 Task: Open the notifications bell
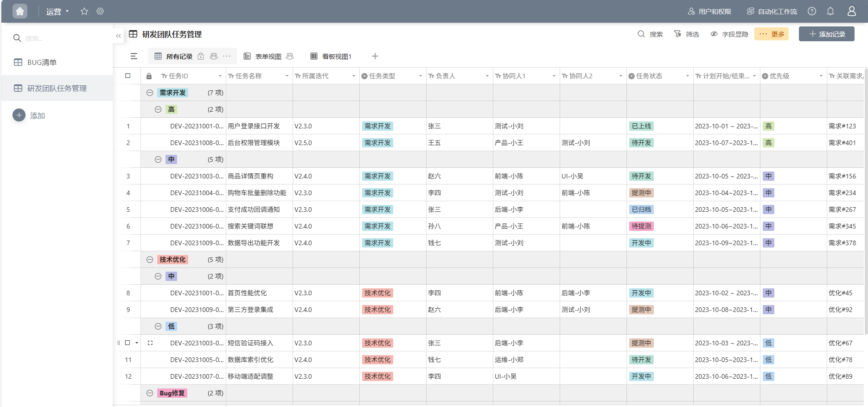click(830, 11)
